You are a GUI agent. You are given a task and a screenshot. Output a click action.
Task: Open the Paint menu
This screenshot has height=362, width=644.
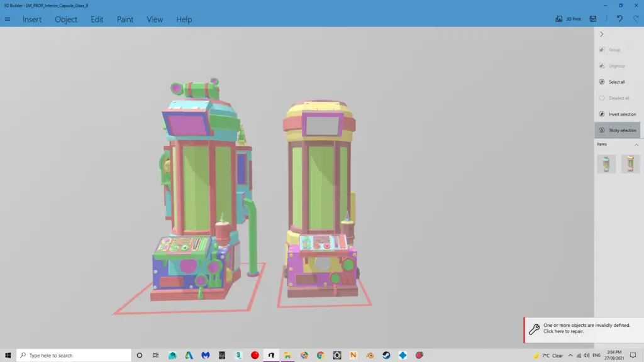(125, 19)
